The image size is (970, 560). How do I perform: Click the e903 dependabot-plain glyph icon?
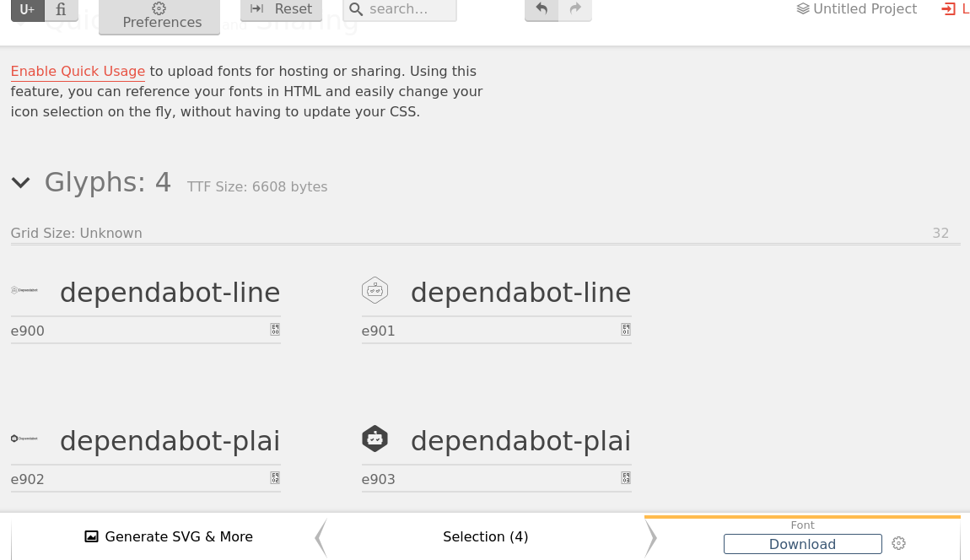[375, 439]
